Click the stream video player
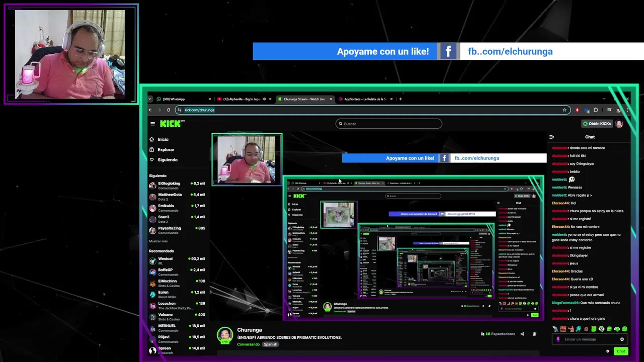 click(378, 226)
